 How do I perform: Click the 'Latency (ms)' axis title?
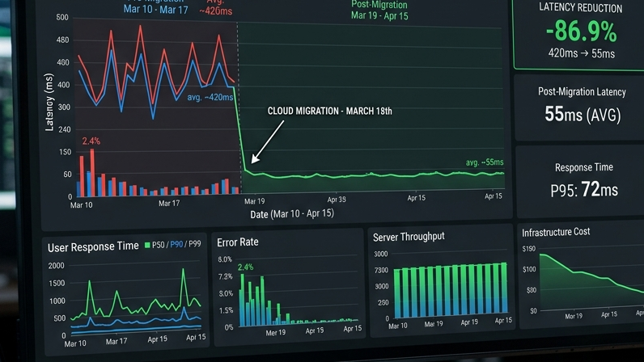coord(49,102)
